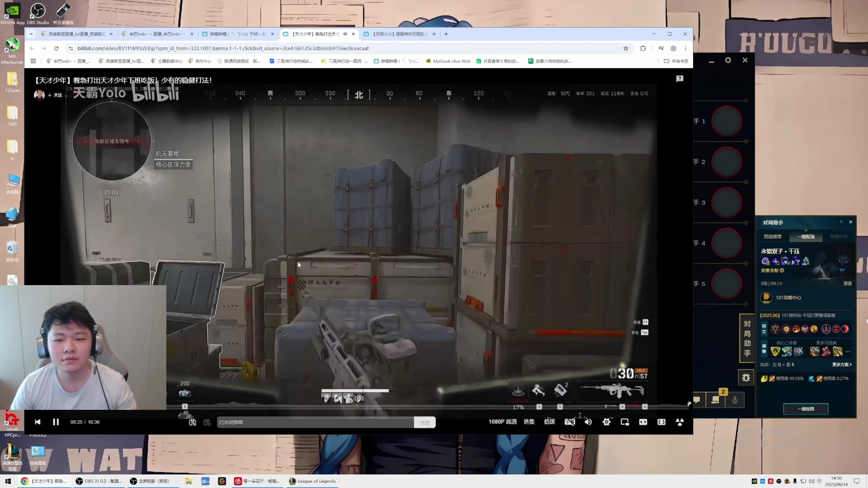Select summoner slot 3 portrait circle
The width and height of the screenshot is (868, 488).
(726, 202)
